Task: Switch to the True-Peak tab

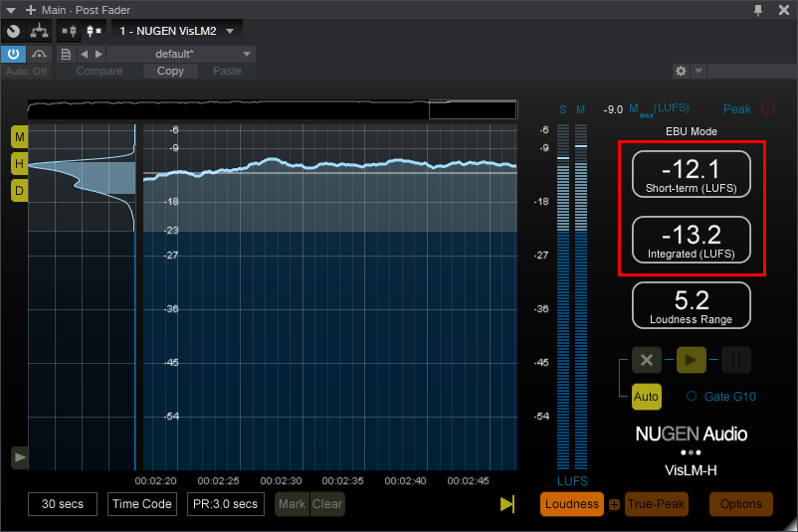Action: pyautogui.click(x=656, y=504)
